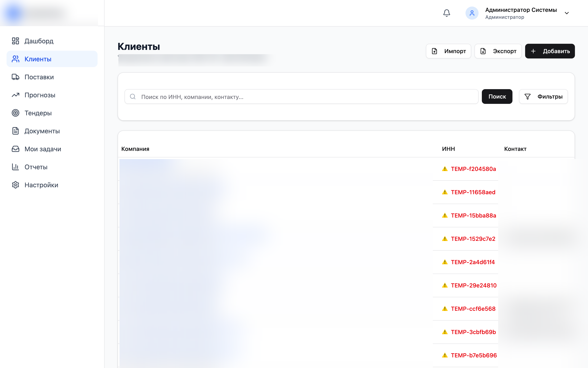Screen dimensions: 588x368
Task: Click the Компания column header
Action: (x=135, y=149)
